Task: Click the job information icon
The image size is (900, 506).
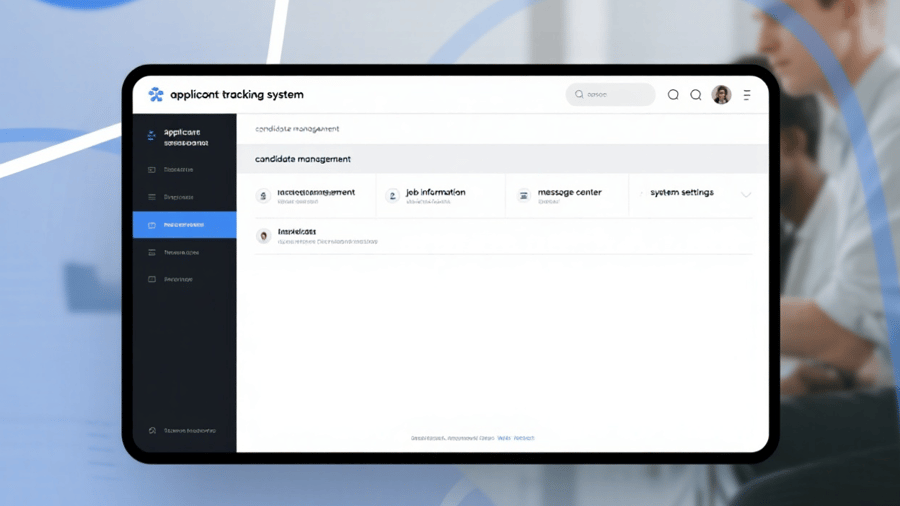Action: point(392,196)
